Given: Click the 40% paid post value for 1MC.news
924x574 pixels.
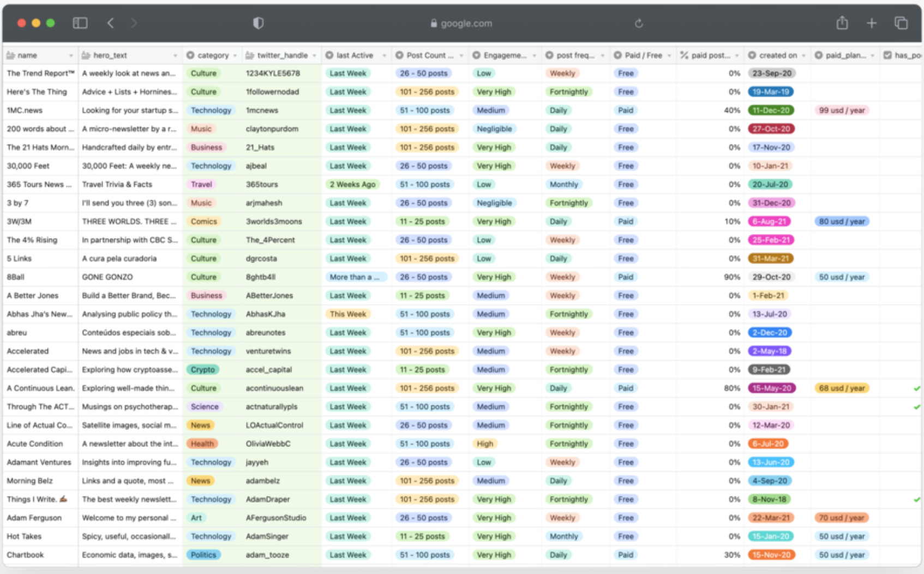Looking at the screenshot, I should [x=732, y=110].
